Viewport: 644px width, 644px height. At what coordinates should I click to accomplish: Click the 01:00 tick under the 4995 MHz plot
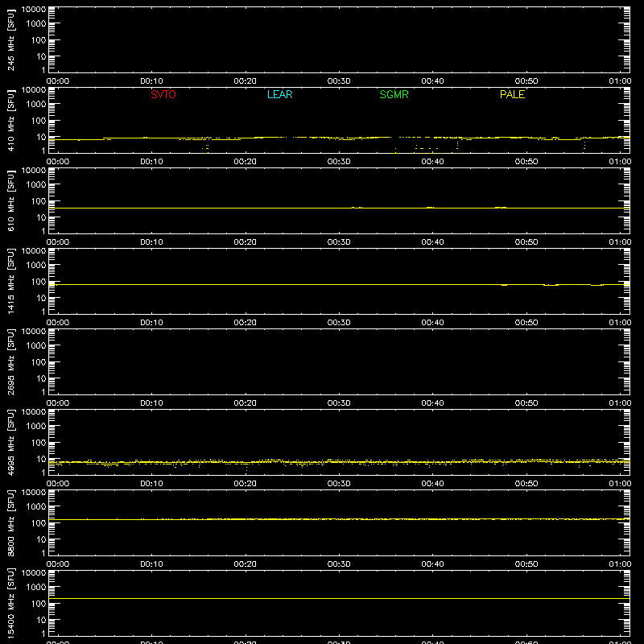click(620, 484)
